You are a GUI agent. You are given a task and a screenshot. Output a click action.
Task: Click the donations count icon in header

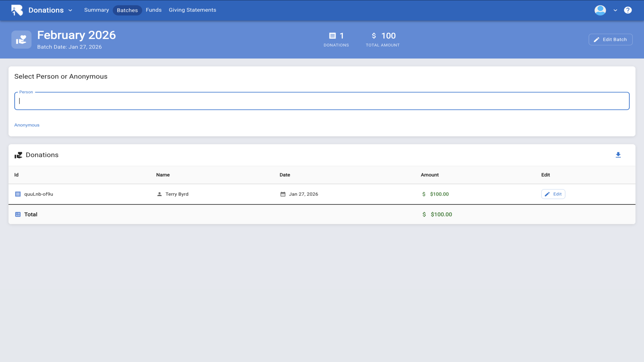[x=332, y=36]
